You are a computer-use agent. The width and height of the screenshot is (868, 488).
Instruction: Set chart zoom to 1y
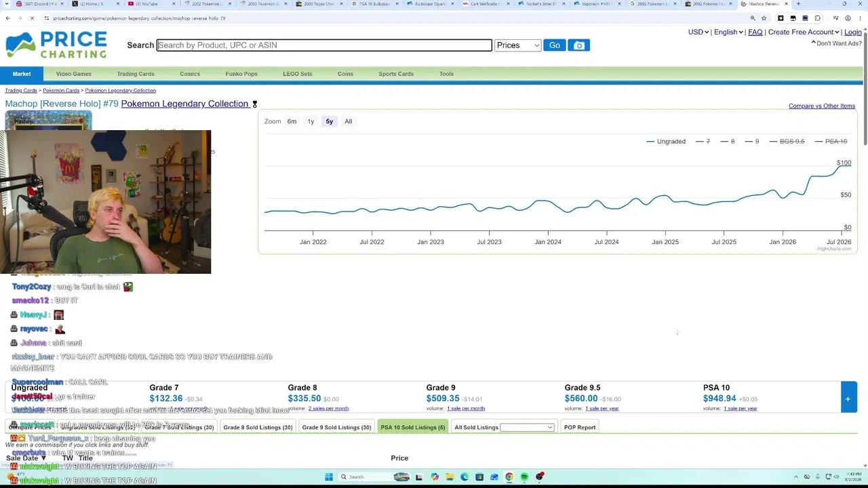tap(311, 121)
